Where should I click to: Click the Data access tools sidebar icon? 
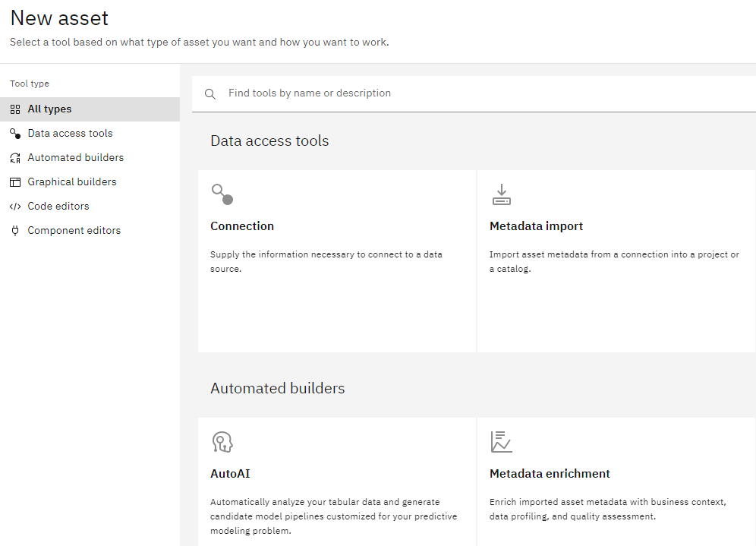click(x=14, y=134)
